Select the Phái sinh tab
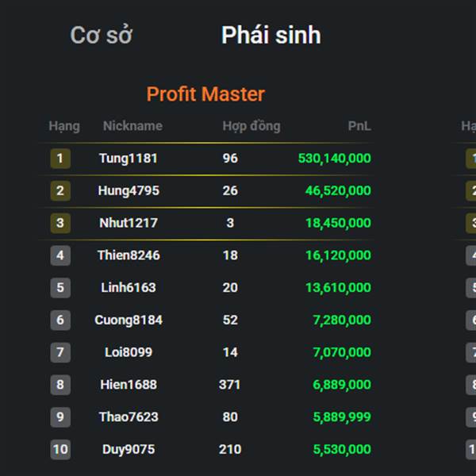476x476 pixels. click(271, 36)
